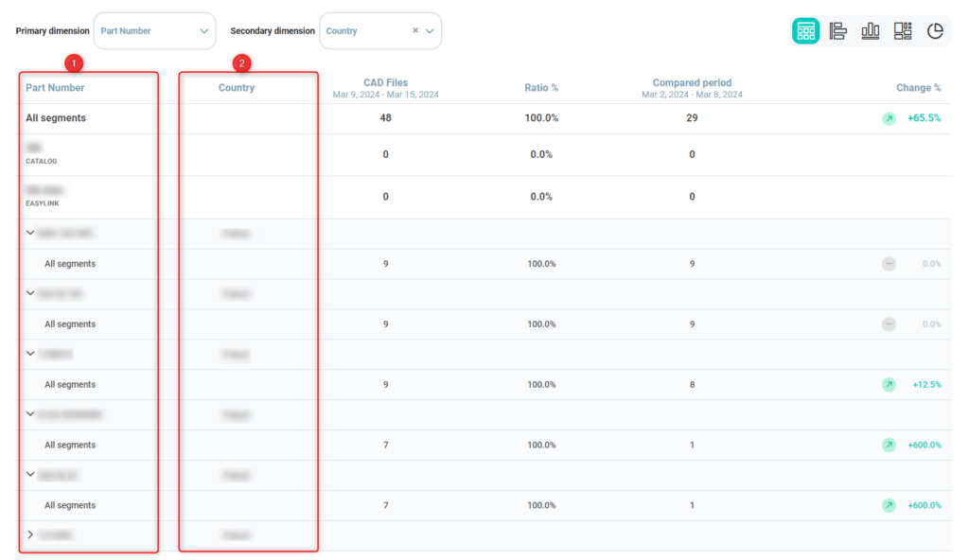The height and width of the screenshot is (560, 969).
Task: Click the Ratio % column header
Action: 541,88
